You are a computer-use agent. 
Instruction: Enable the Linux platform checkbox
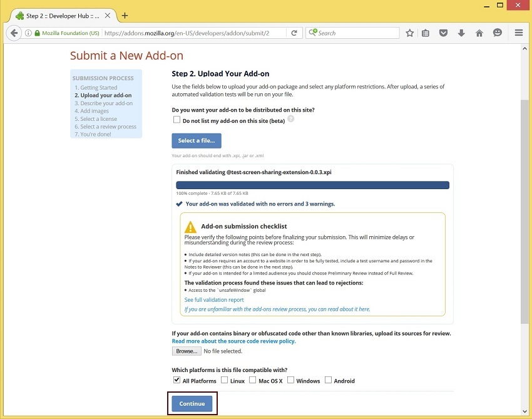click(x=224, y=380)
